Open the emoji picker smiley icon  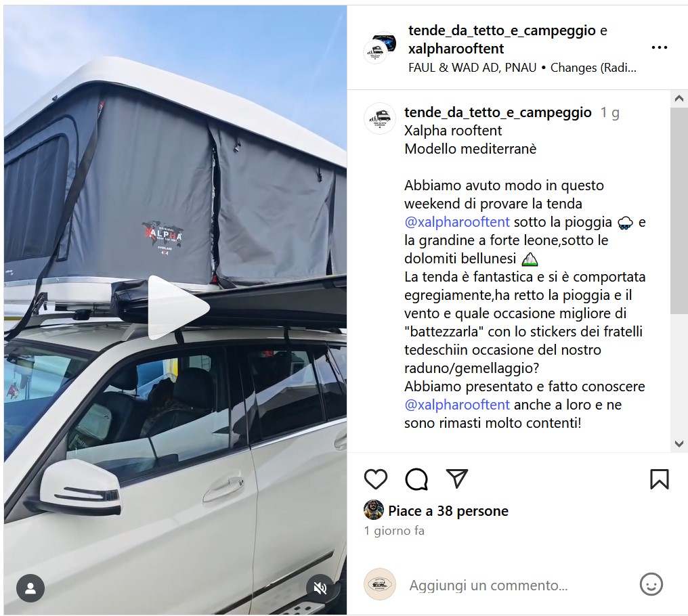coord(651,584)
